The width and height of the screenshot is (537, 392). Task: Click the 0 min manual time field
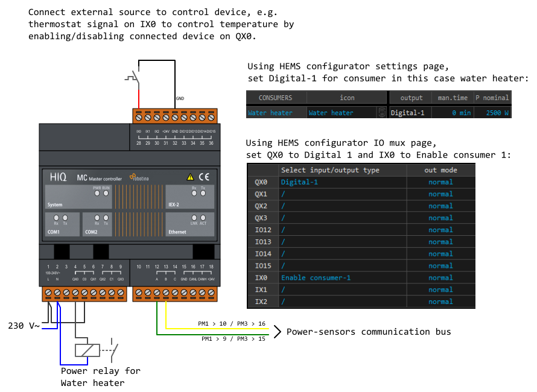coord(453,113)
